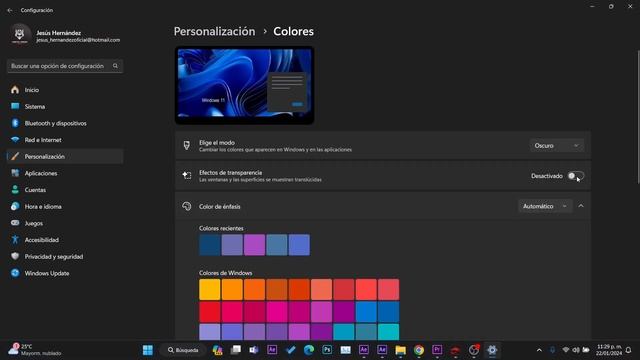
Task: Show hidden icons in the system tray
Action: [x=539, y=350]
